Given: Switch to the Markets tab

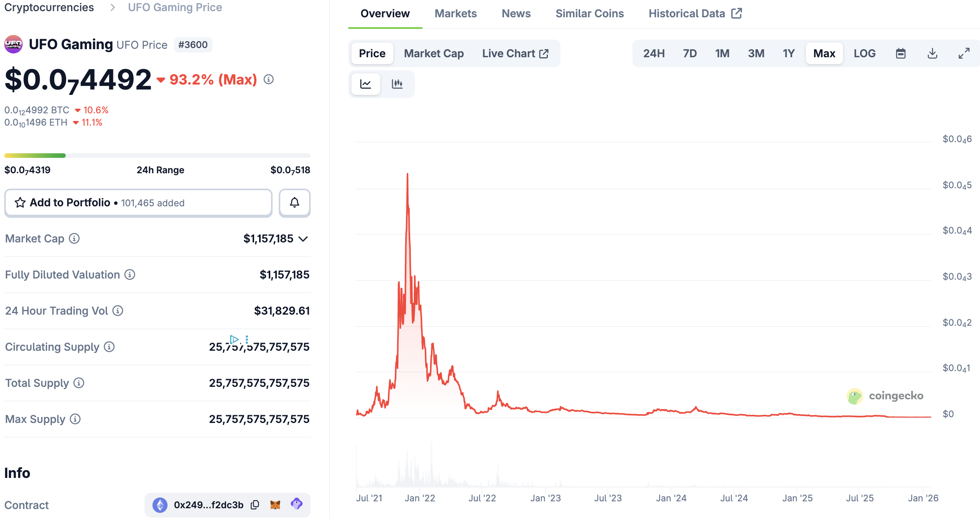Looking at the screenshot, I should (456, 13).
